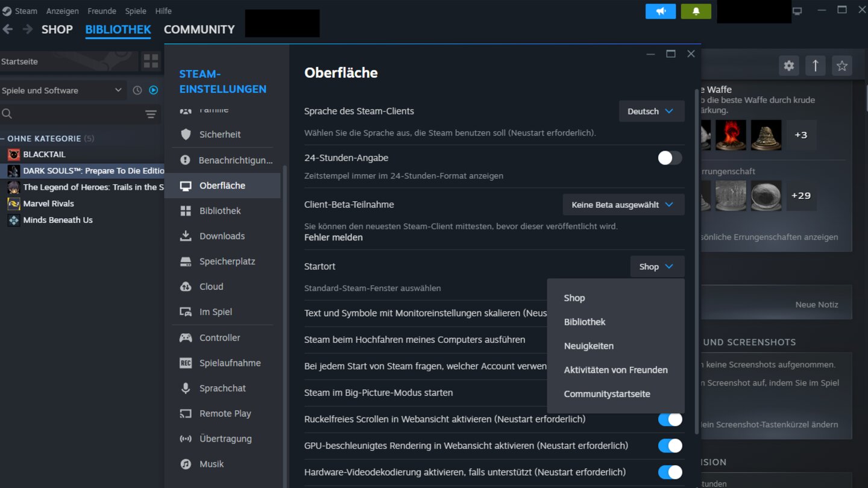Open the Cloud settings section
The width and height of the screenshot is (868, 488).
click(x=214, y=286)
